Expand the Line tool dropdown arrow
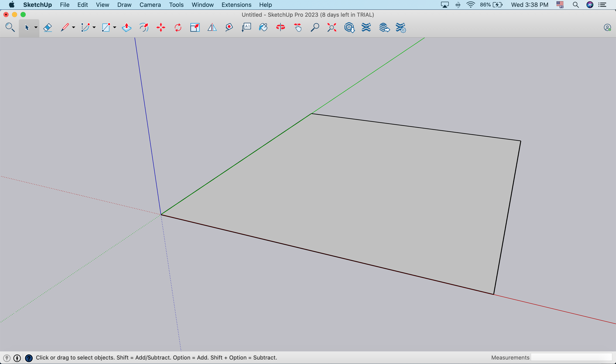 tap(73, 28)
